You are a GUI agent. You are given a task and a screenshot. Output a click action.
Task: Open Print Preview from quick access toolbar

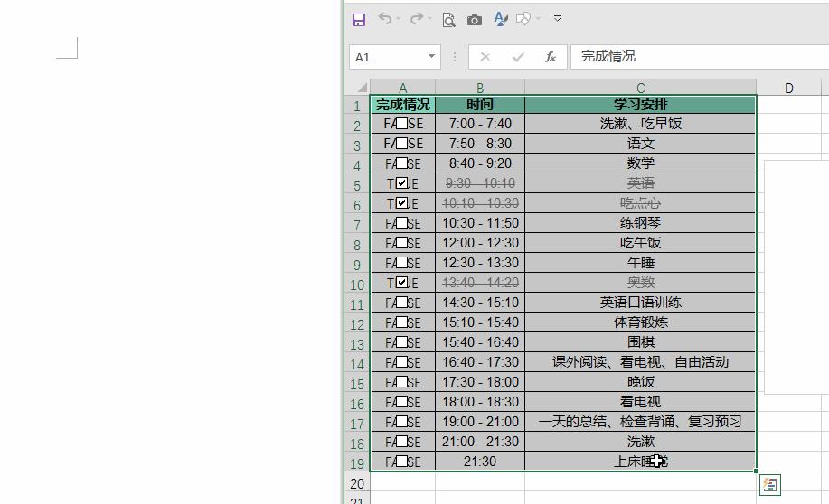coord(448,20)
